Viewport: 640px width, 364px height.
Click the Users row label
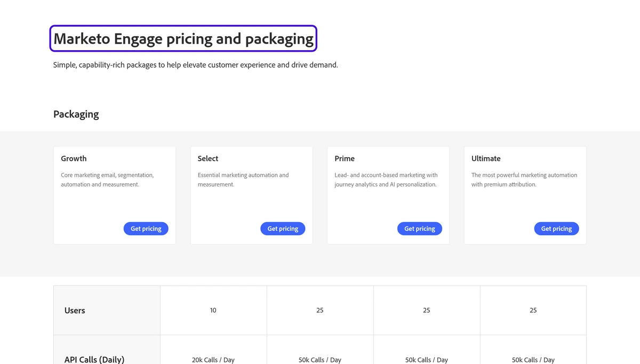[x=75, y=311]
